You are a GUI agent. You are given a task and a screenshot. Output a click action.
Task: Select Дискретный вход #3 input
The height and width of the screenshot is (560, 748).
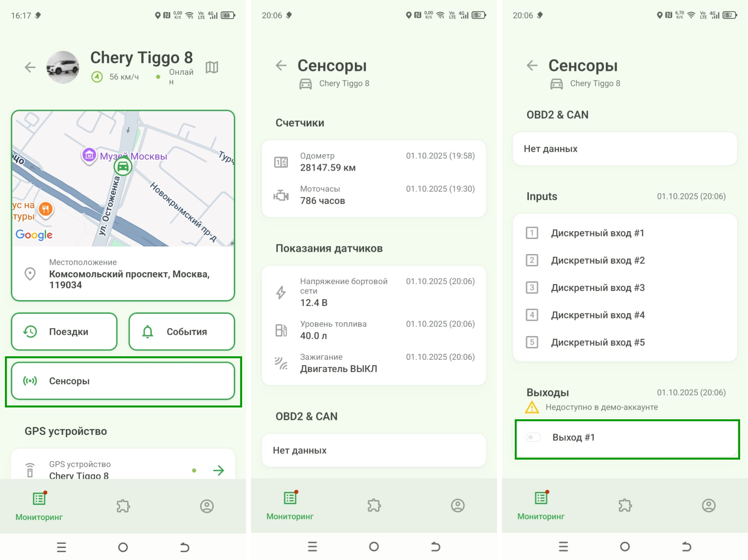pos(597,288)
